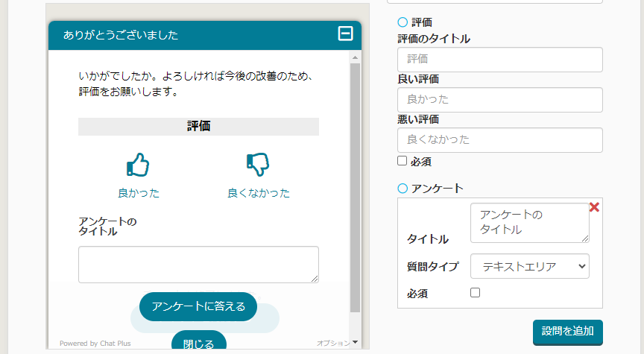Click the survey answer textarea in preview
644x354 pixels.
coord(198,265)
